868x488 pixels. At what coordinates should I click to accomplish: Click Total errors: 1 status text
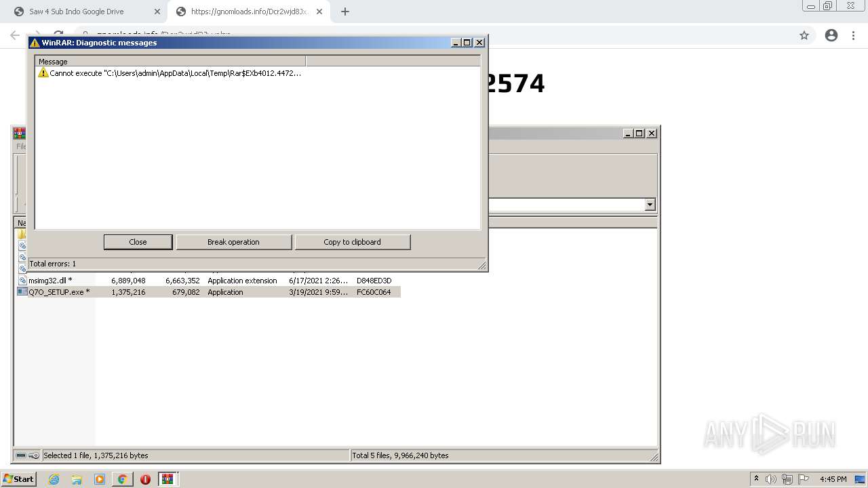pyautogui.click(x=53, y=264)
